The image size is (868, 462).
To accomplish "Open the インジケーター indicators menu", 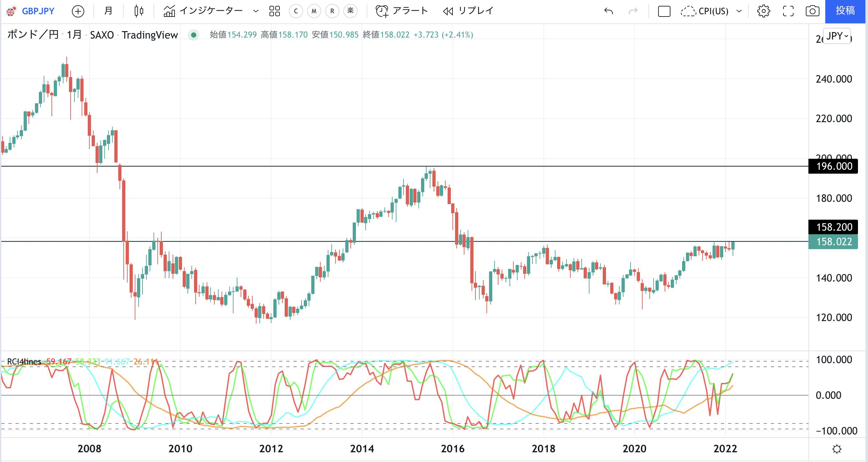I will (x=203, y=11).
